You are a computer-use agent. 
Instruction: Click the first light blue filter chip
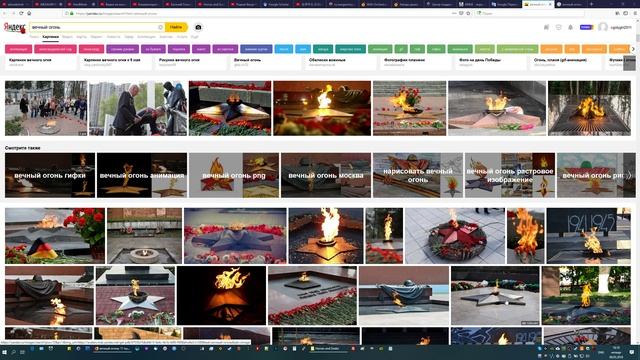(284, 49)
